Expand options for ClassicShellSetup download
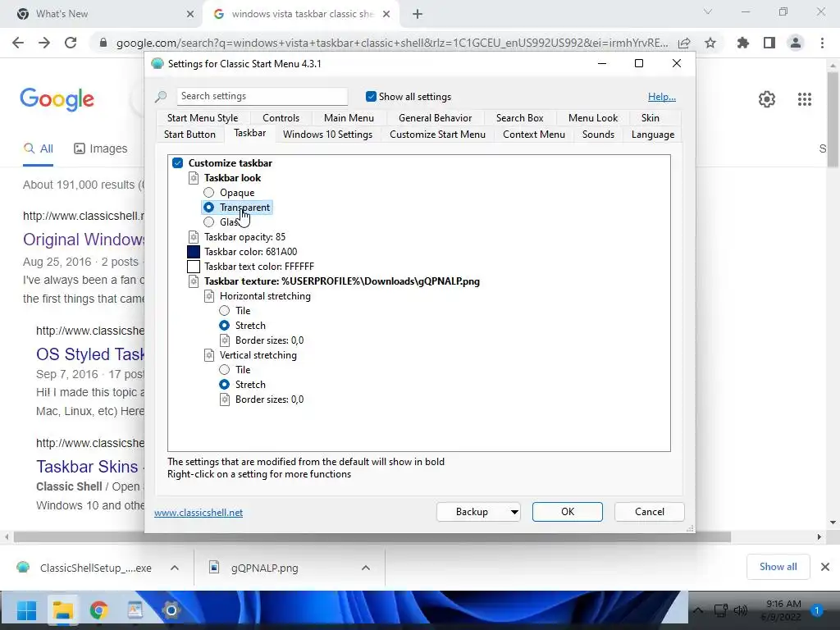This screenshot has height=630, width=840. coord(175,568)
